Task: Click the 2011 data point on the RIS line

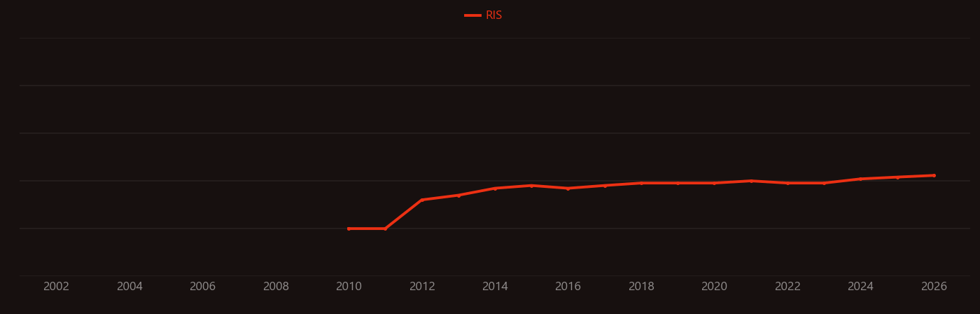Action: click(385, 228)
